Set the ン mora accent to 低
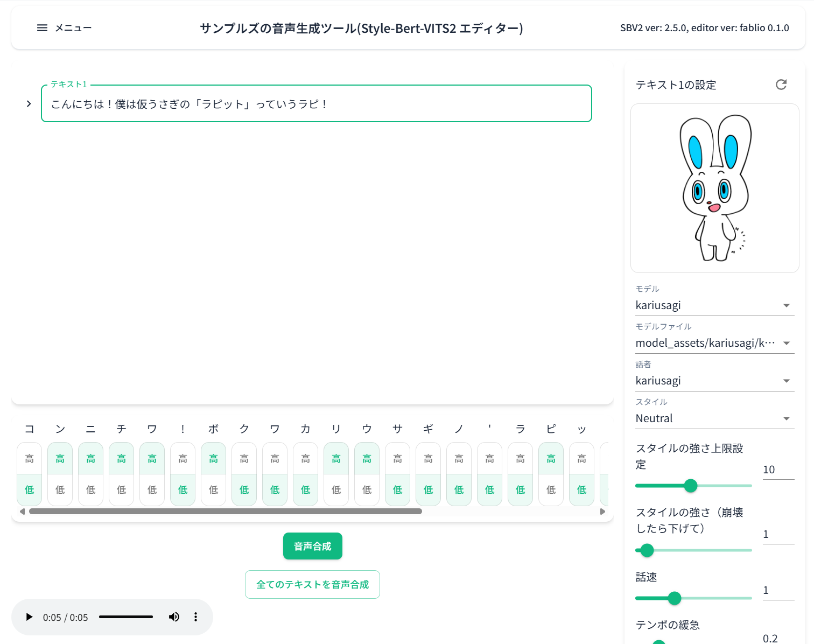 [x=60, y=489]
